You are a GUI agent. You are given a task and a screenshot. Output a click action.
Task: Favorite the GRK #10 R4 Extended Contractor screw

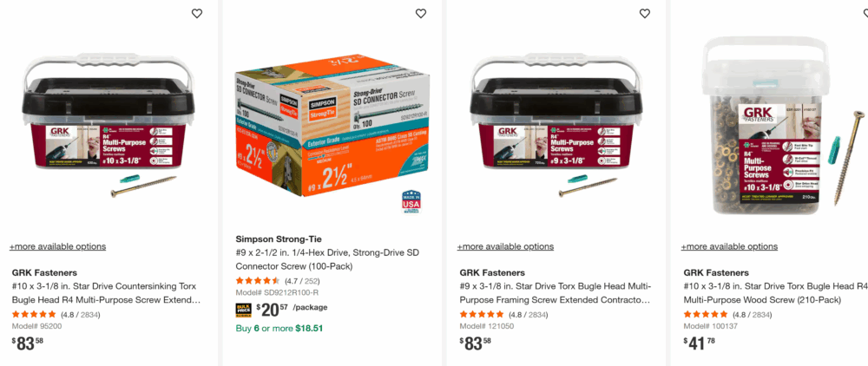pyautogui.click(x=197, y=14)
